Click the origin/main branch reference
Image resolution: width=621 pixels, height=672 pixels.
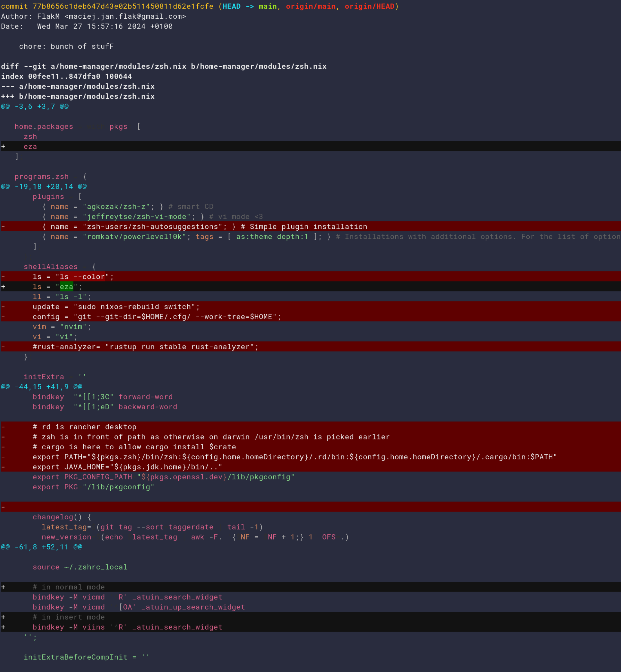310,6
